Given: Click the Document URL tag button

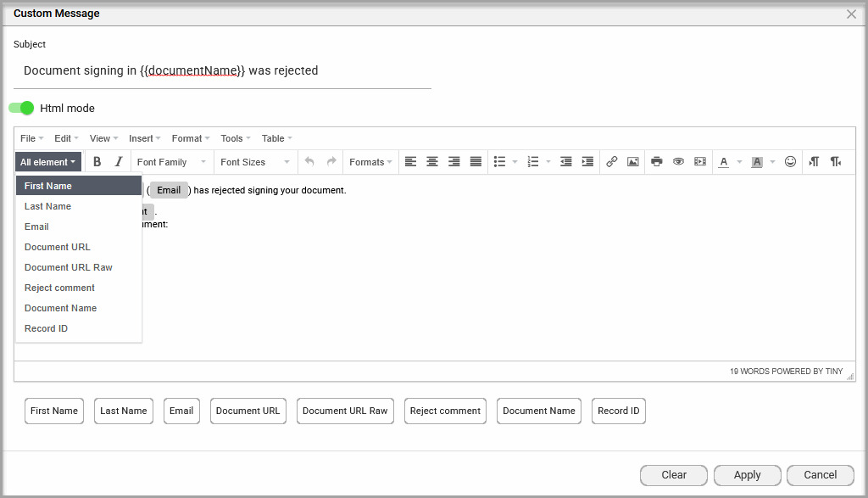Looking at the screenshot, I should click(248, 411).
